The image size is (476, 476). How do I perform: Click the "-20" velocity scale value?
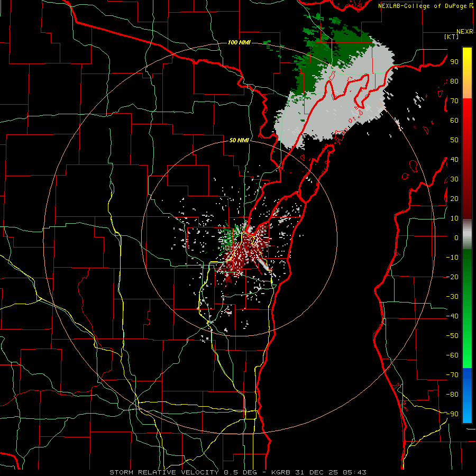click(x=452, y=277)
